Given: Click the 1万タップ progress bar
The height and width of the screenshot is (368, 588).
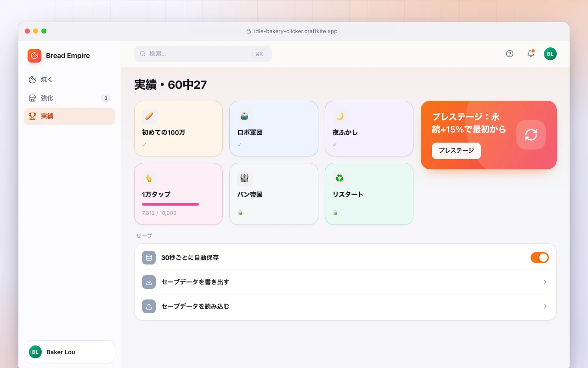Looking at the screenshot, I should click(x=179, y=204).
